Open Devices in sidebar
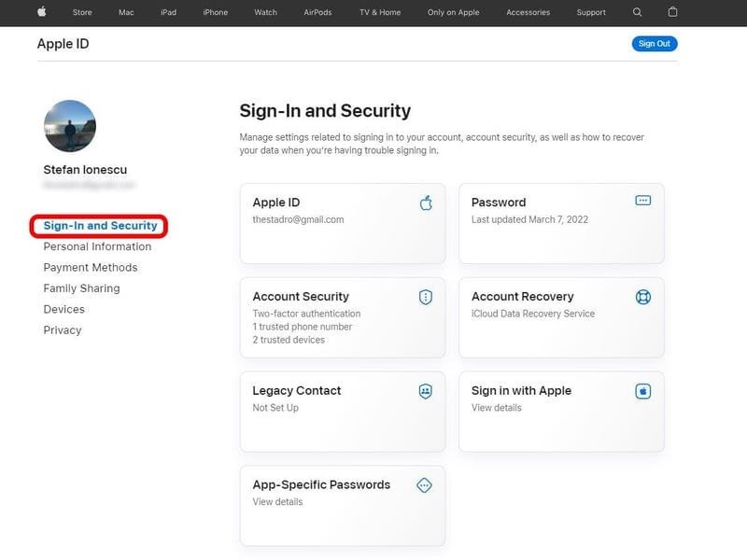 point(63,310)
